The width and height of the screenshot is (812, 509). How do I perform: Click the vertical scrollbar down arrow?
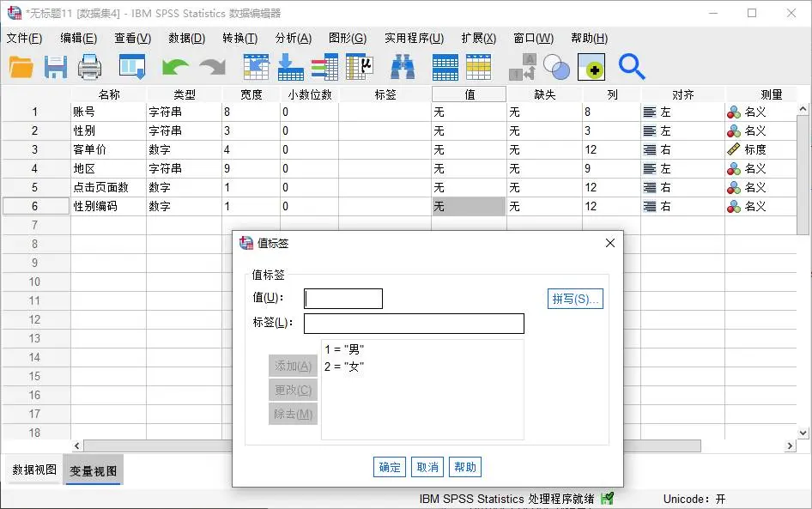point(803,433)
